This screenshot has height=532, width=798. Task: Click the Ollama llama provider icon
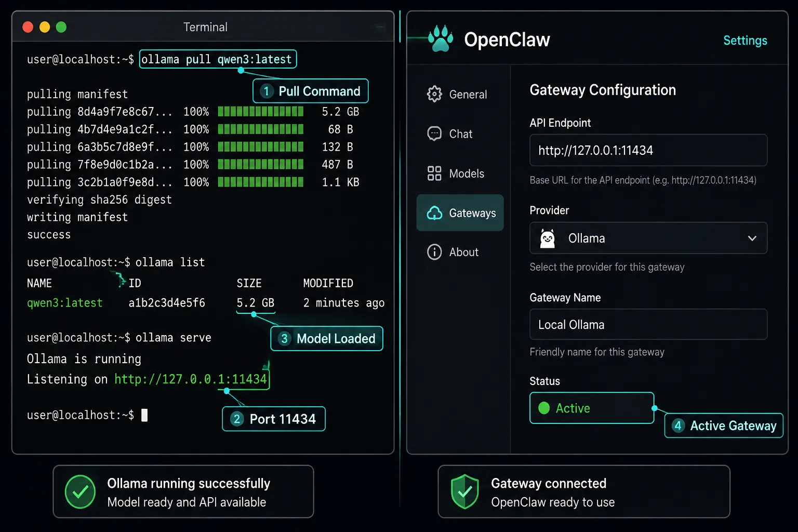548,238
